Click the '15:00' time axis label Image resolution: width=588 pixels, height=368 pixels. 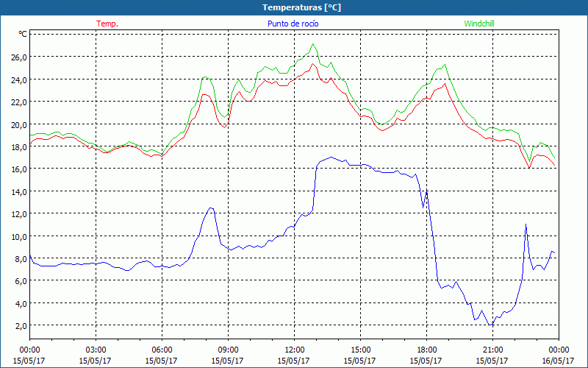tap(360, 350)
